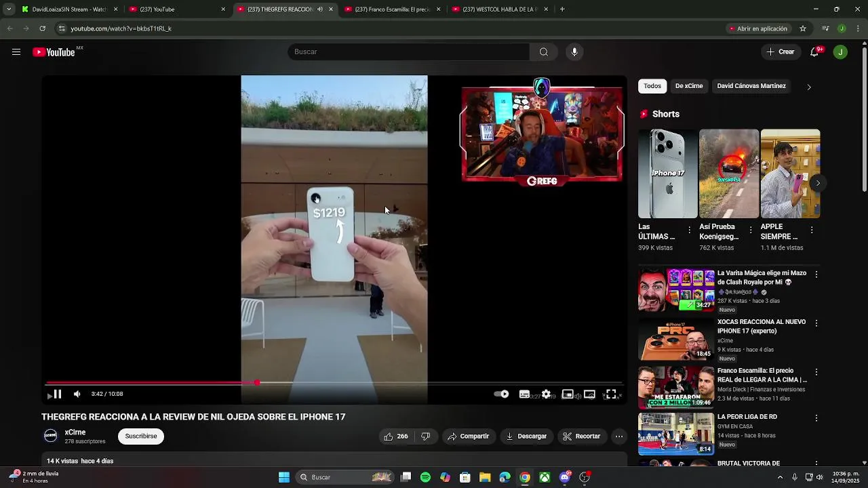Open the account avatar menu
This screenshot has height=488, width=868.
[x=840, y=52]
